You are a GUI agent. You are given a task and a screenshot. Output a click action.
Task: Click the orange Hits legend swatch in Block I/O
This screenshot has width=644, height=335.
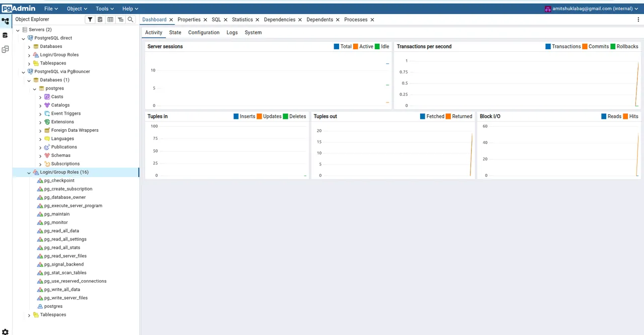coord(625,116)
